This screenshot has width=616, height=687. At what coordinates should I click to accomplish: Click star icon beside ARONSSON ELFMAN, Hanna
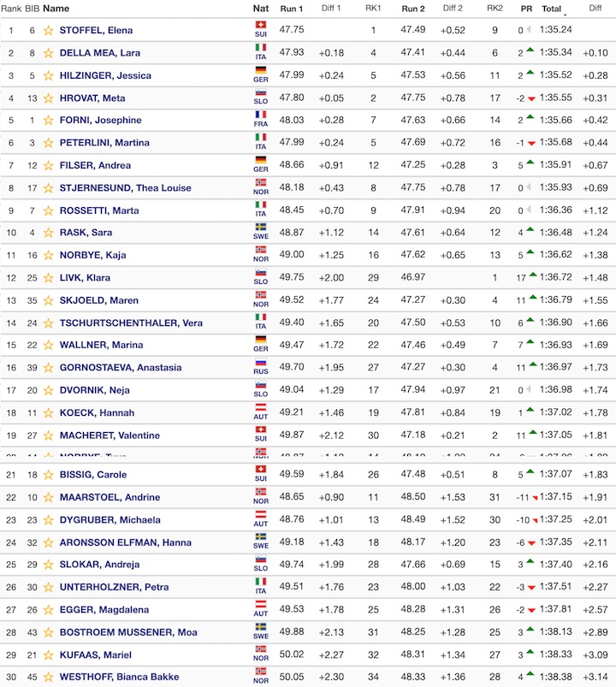[x=48, y=542]
